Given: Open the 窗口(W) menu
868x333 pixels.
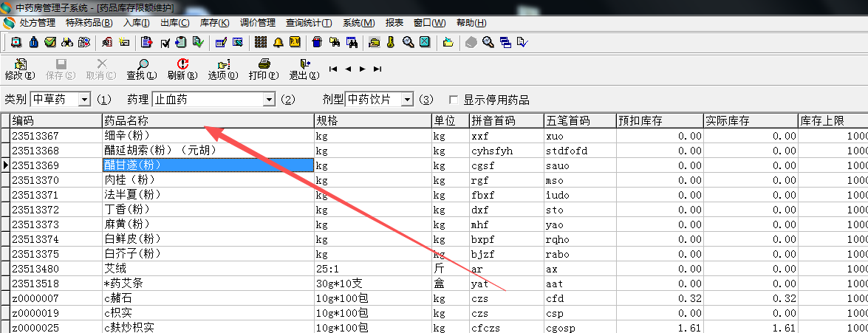Looking at the screenshot, I should [430, 23].
